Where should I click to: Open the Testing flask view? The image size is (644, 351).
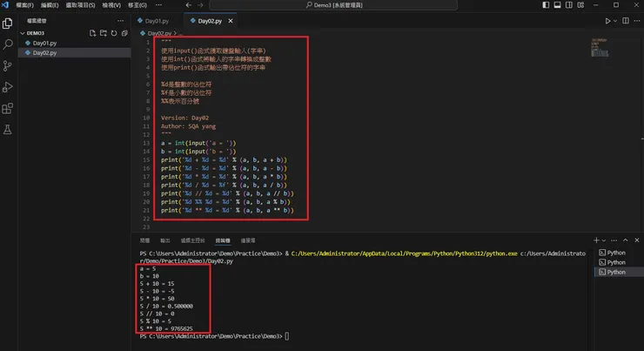(x=7, y=130)
